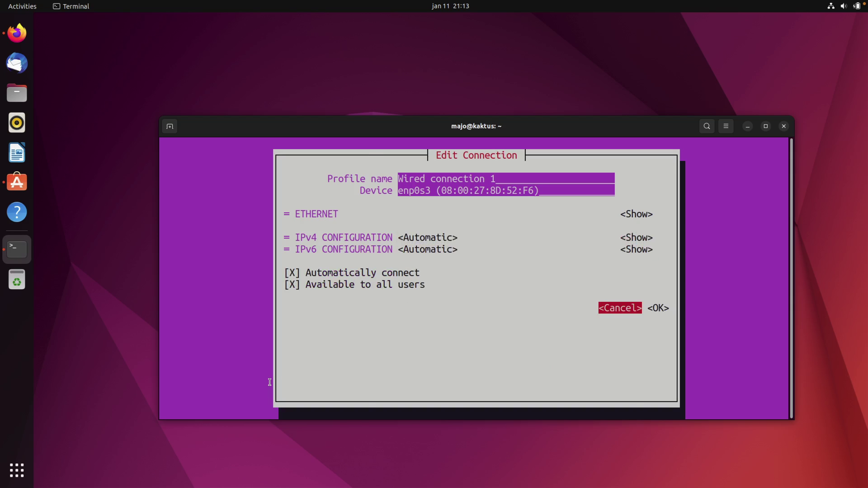Open the Terminal app menu in top bar
868x488 pixels.
tap(71, 6)
